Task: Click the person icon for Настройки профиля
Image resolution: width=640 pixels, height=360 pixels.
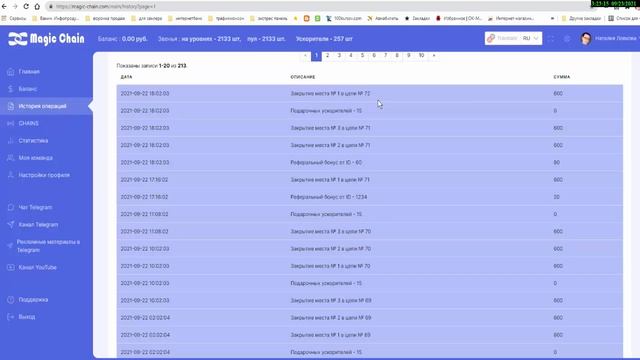Action: 11,175
